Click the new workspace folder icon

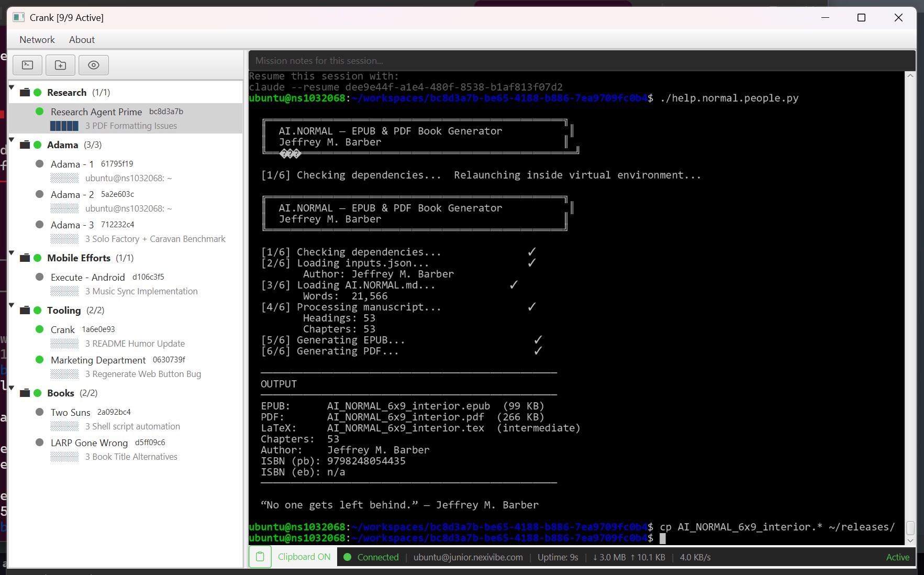pyautogui.click(x=60, y=65)
